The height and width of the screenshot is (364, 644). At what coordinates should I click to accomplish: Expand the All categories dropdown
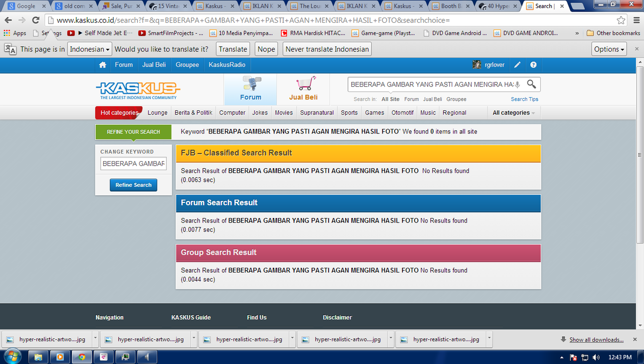click(514, 113)
